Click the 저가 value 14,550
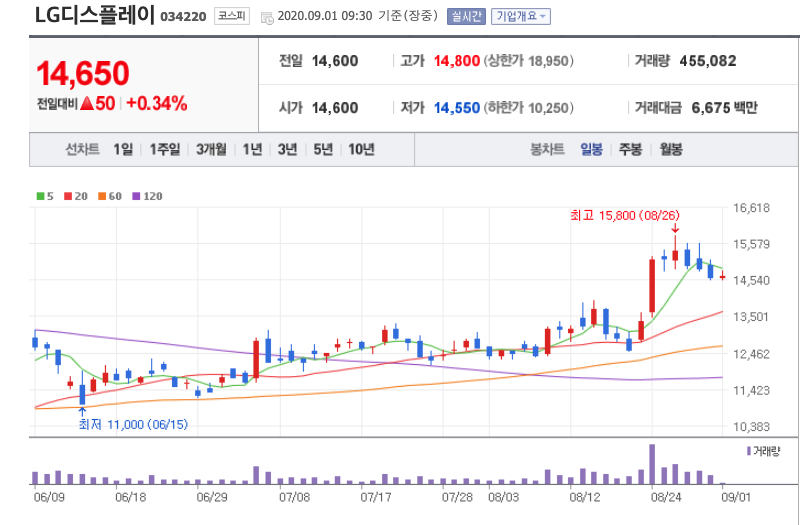 457,108
